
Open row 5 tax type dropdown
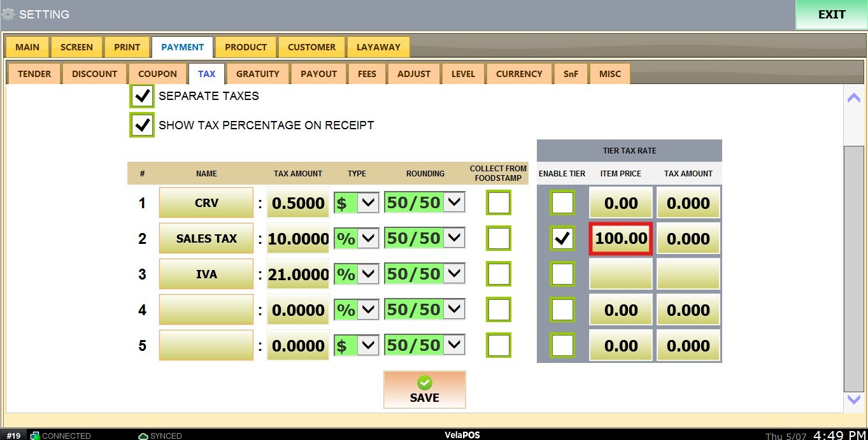tap(357, 346)
